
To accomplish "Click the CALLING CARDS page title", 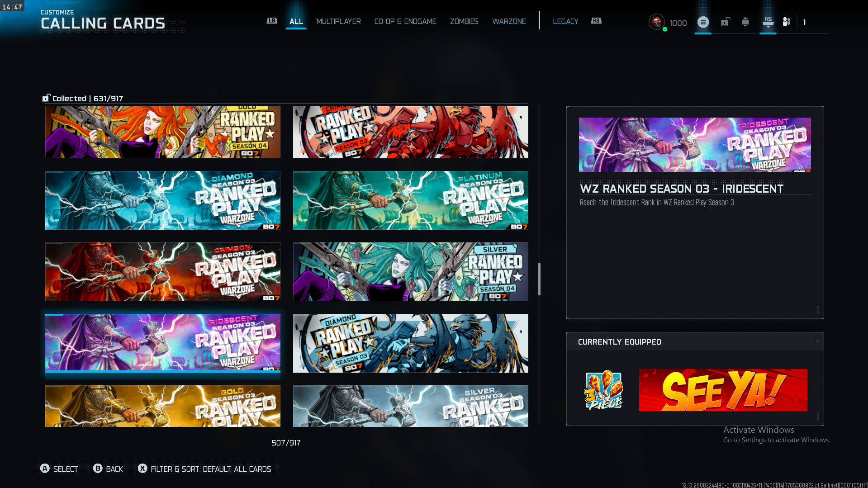I will pyautogui.click(x=103, y=24).
